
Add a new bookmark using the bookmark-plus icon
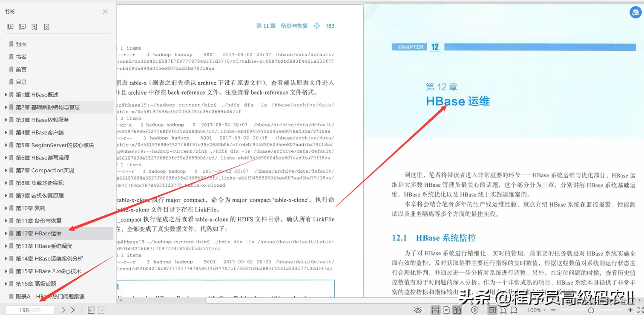[34, 27]
